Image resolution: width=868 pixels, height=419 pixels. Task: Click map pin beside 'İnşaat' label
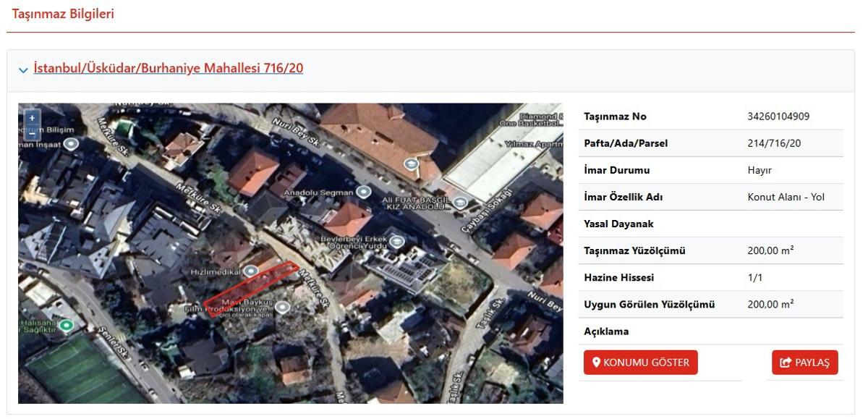tap(71, 143)
